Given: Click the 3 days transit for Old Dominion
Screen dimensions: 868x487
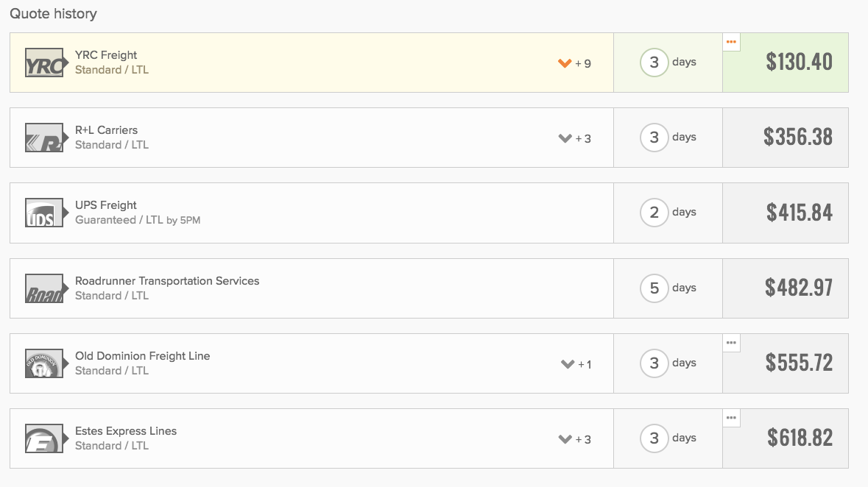Looking at the screenshot, I should pyautogui.click(x=668, y=363).
